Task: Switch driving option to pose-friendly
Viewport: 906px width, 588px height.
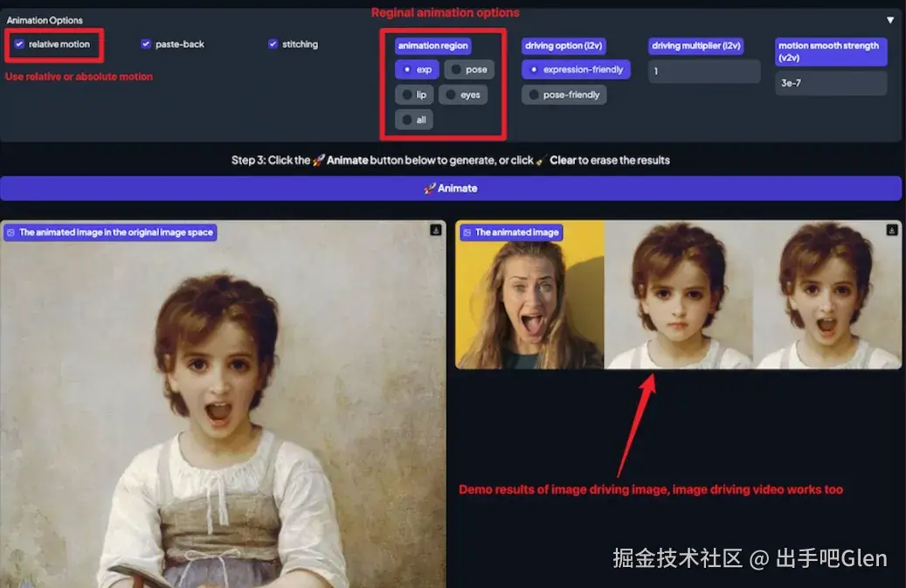Action: coord(564,94)
